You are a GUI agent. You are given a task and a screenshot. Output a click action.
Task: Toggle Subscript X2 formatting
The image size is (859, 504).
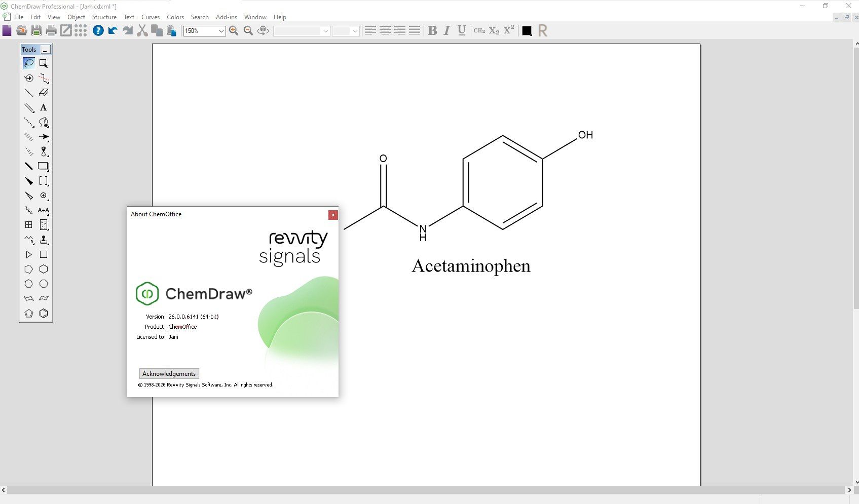[x=494, y=30]
